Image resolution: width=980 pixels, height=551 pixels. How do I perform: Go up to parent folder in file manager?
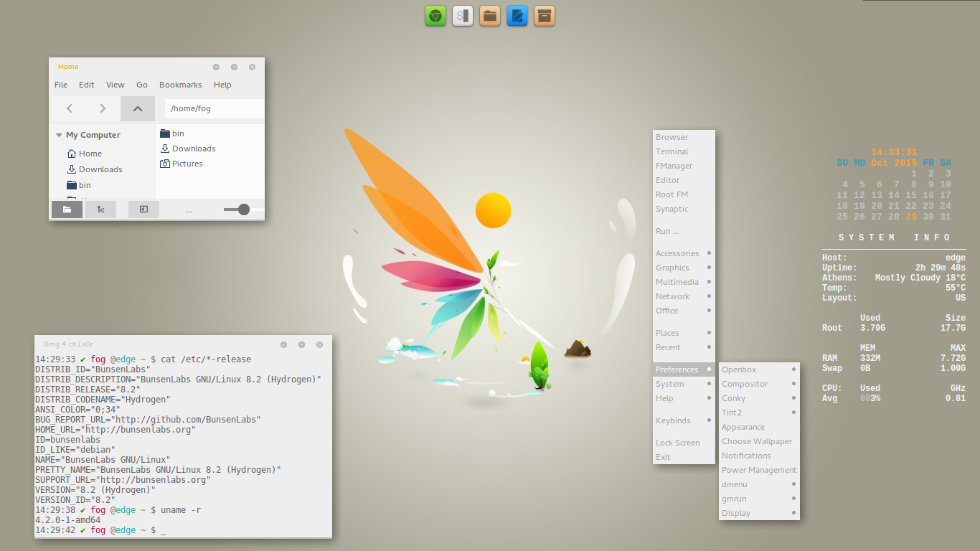(138, 108)
